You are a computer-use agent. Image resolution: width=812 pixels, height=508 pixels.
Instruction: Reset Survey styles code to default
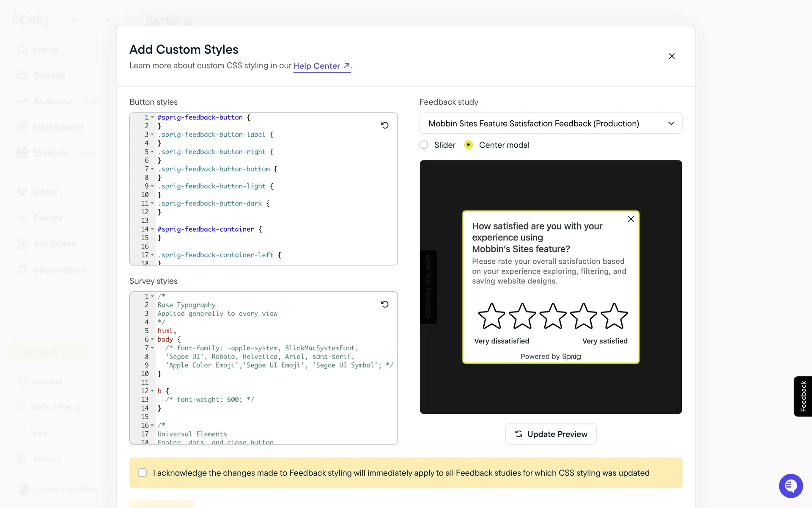coord(384,304)
